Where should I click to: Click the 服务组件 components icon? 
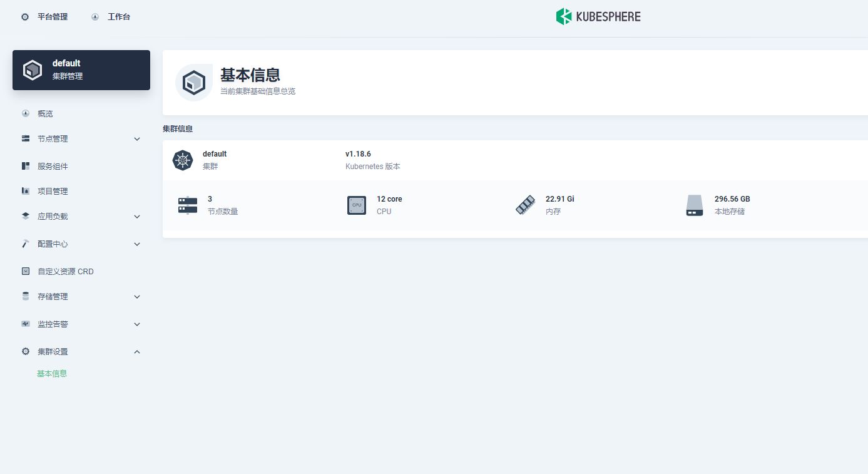tap(26, 167)
